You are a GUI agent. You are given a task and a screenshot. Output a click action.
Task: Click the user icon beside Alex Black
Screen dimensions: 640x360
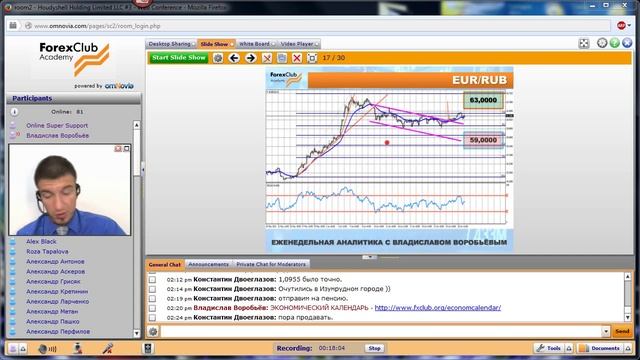[13, 242]
